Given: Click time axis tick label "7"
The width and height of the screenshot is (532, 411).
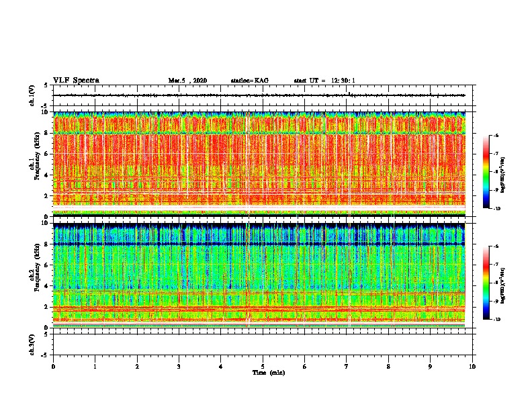Looking at the screenshot, I should pos(347,367).
